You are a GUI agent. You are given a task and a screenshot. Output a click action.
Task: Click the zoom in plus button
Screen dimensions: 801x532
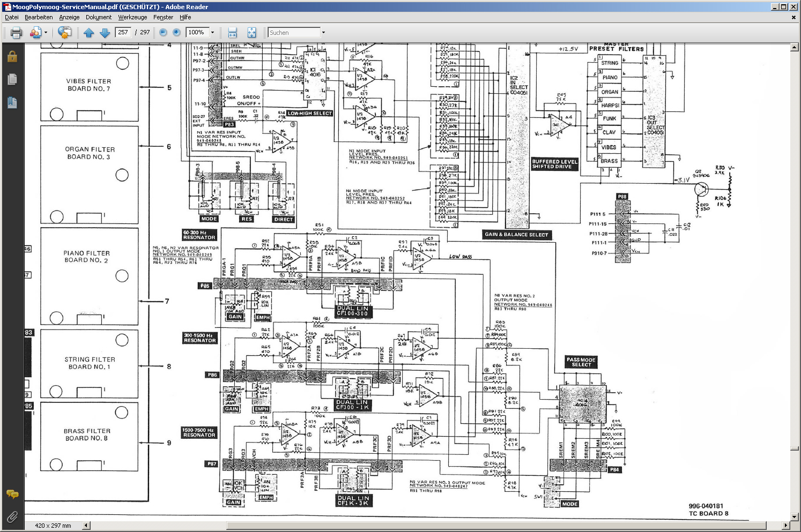(176, 33)
